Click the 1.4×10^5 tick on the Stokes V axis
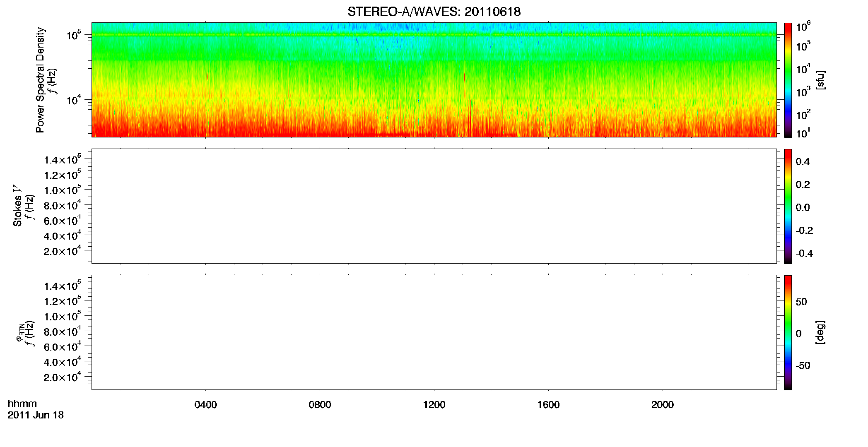 coord(62,159)
